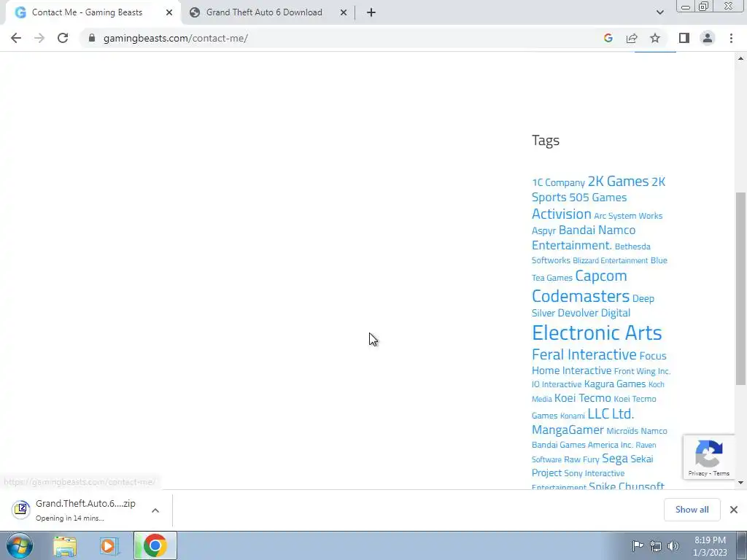This screenshot has width=747, height=560.
Task: Open volume speaker tray icon
Action: 673,546
